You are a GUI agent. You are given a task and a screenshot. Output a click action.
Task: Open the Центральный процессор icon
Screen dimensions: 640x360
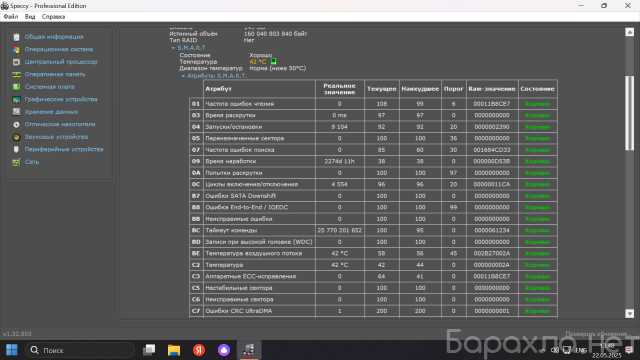16,62
